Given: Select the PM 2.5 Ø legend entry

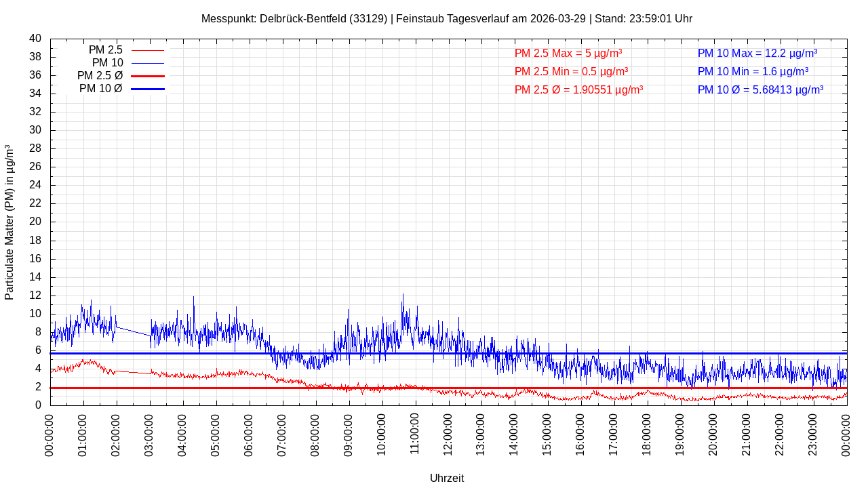Looking at the screenshot, I should pyautogui.click(x=100, y=76).
